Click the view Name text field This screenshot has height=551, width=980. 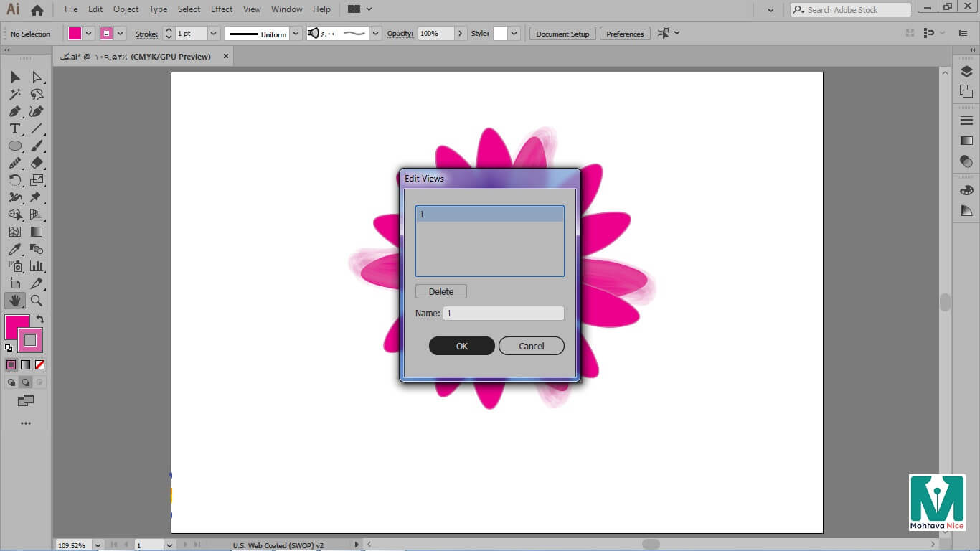503,314
